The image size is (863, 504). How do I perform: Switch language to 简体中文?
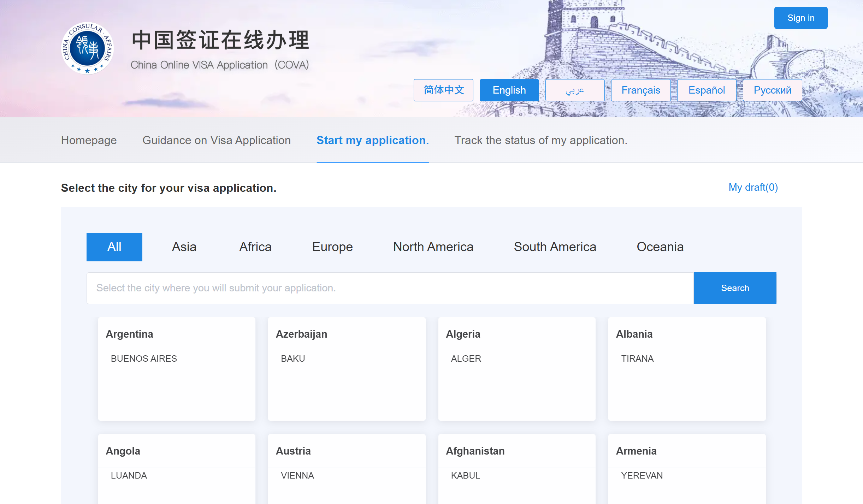(443, 90)
